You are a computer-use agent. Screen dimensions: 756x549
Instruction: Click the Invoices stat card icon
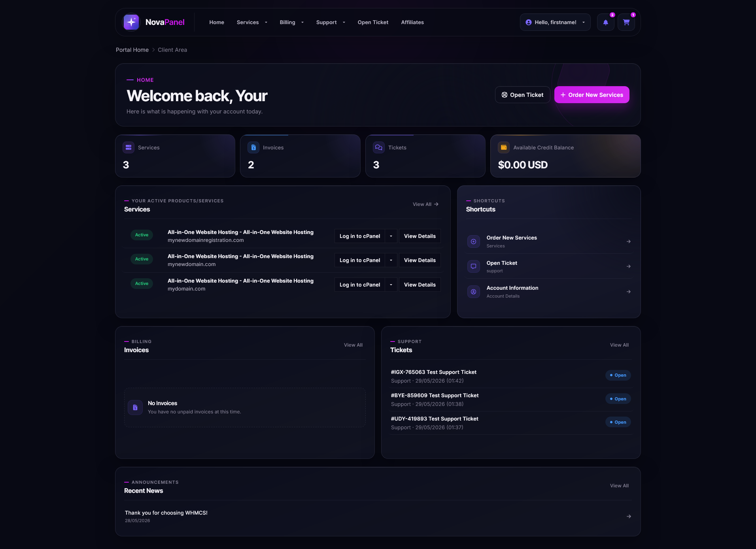coord(253,147)
